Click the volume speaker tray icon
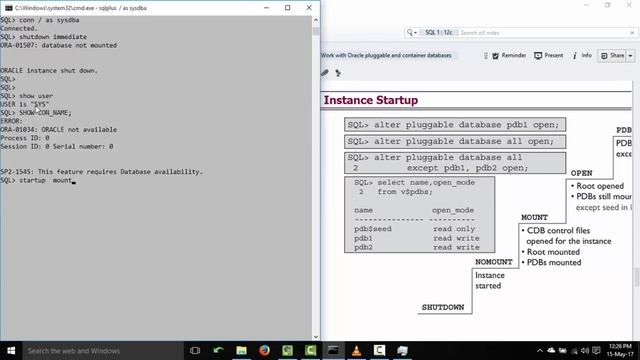The image size is (640, 360). coord(585,351)
